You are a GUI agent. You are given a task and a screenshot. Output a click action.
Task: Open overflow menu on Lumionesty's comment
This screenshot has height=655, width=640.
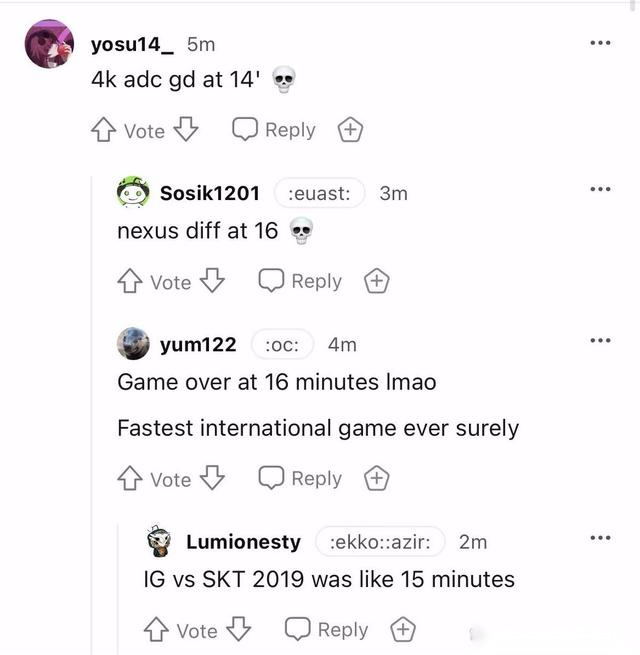tap(600, 539)
